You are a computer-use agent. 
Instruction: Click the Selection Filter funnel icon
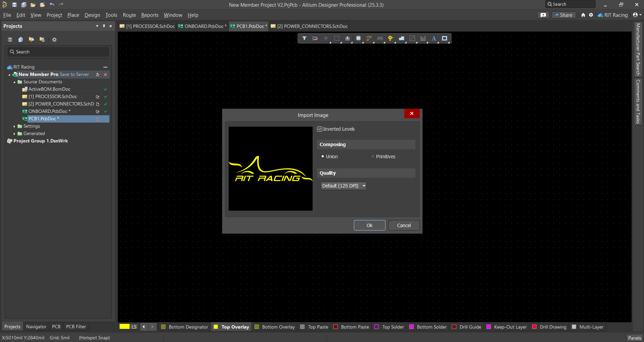coord(304,38)
